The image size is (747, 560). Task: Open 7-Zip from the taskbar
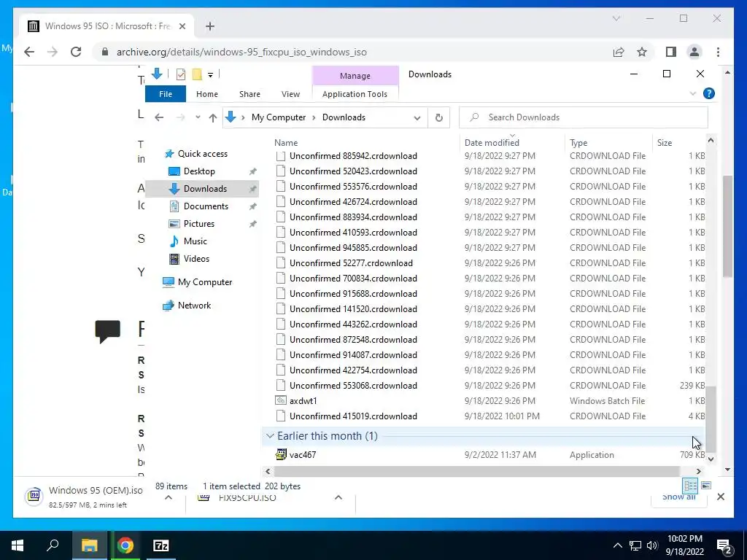pos(161,545)
